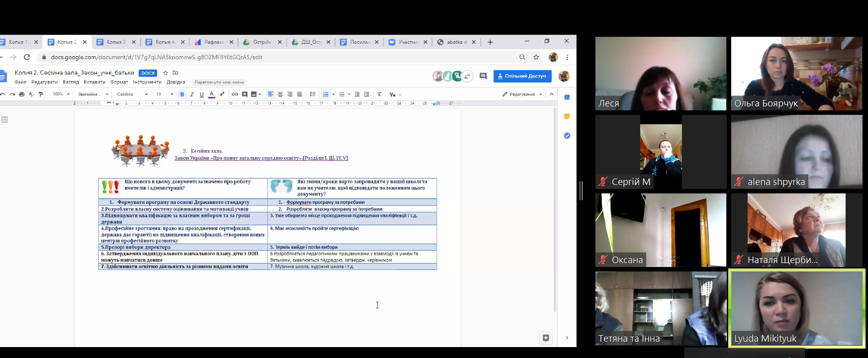Toggle Italic formatting
868x358 pixels.
coord(192,94)
